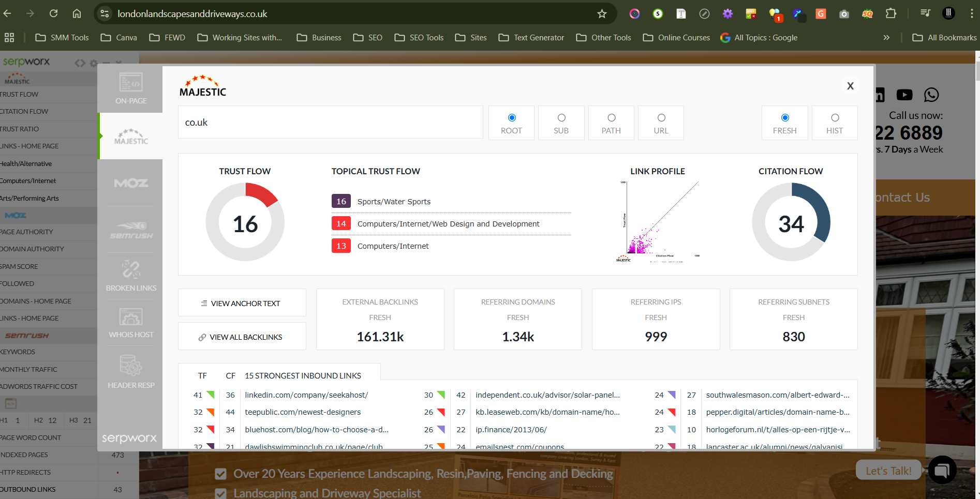Viewport: 980px width, 499px height.
Task: Select the ROOT radio option
Action: point(512,118)
